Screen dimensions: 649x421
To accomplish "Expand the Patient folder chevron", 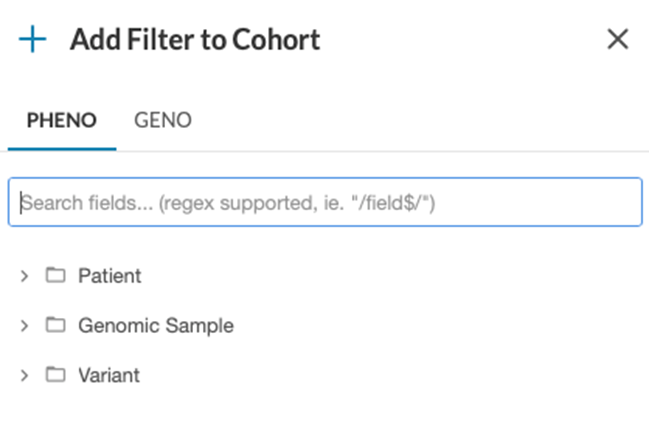I will (x=24, y=276).
